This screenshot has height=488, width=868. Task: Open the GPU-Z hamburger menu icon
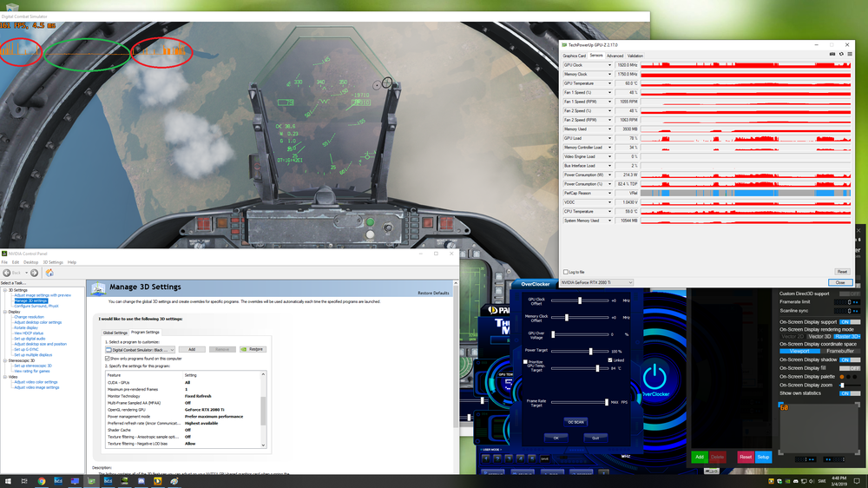(850, 55)
